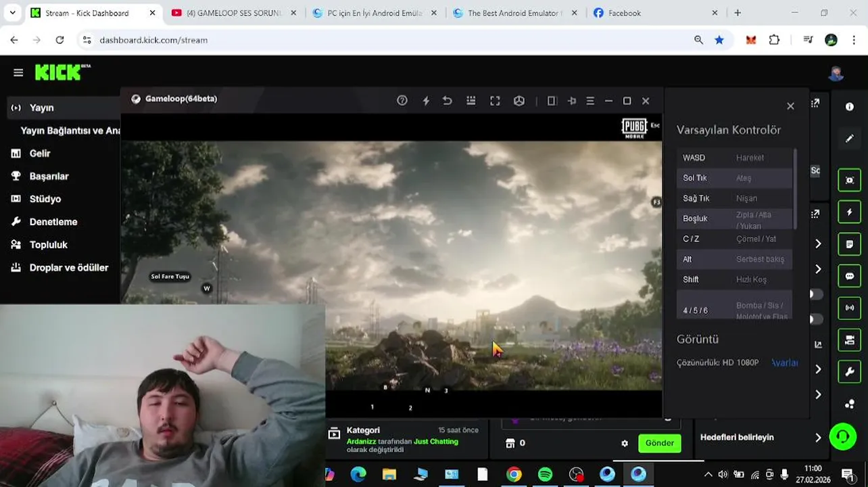Switch to PC için En İyi Android Emülatör tab
This screenshot has height=487, width=868.
(374, 13)
